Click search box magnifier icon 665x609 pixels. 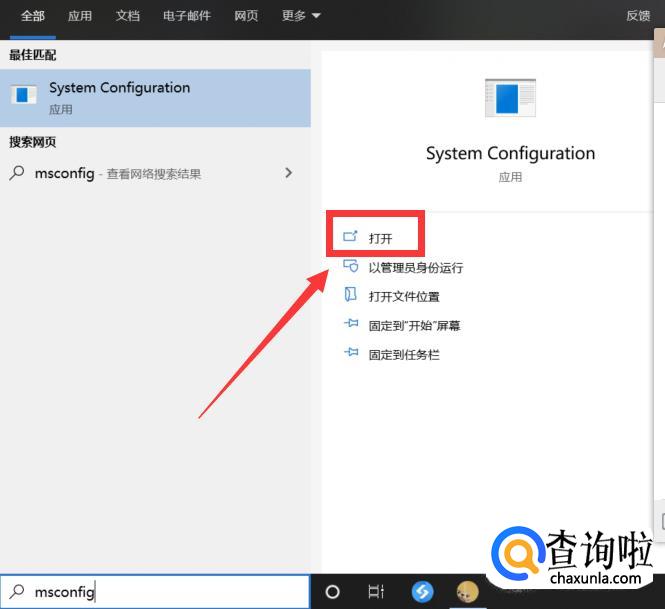click(x=17, y=591)
